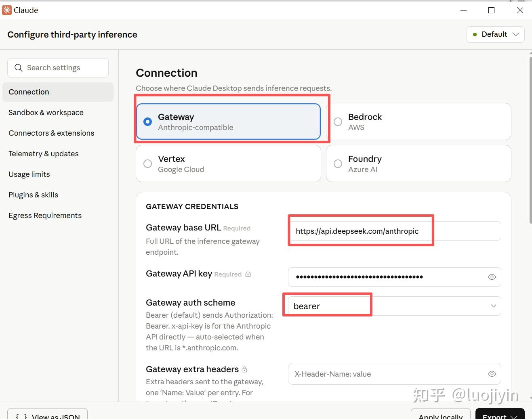Open Usage limits settings
The width and height of the screenshot is (532, 419).
58,174
